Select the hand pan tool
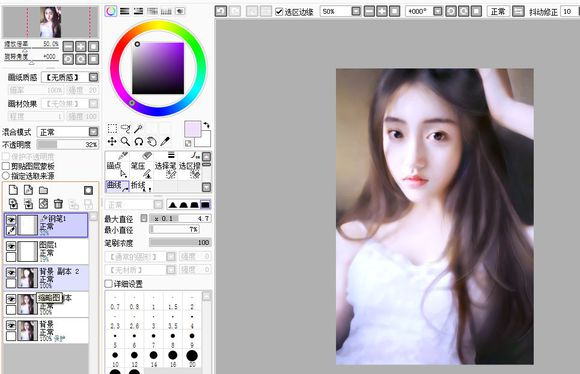580x374 pixels. coord(152,142)
